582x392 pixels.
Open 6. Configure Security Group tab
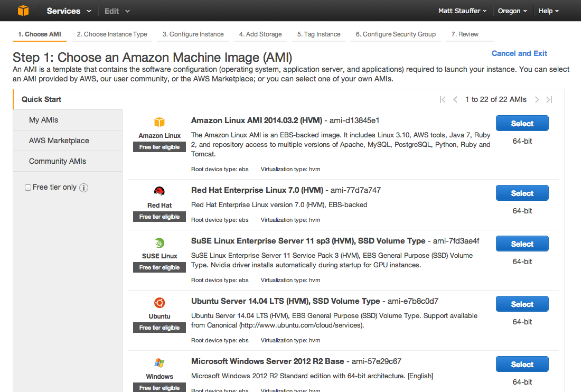click(396, 34)
